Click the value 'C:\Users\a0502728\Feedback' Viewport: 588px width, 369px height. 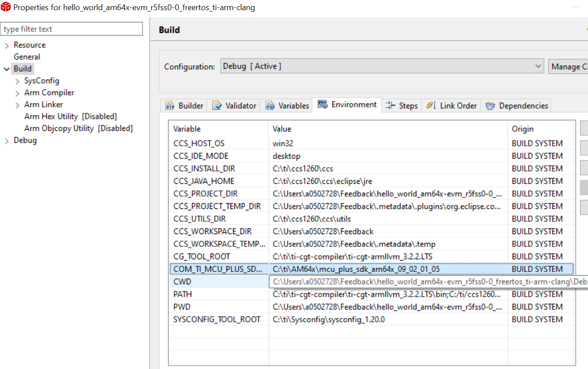click(x=323, y=231)
